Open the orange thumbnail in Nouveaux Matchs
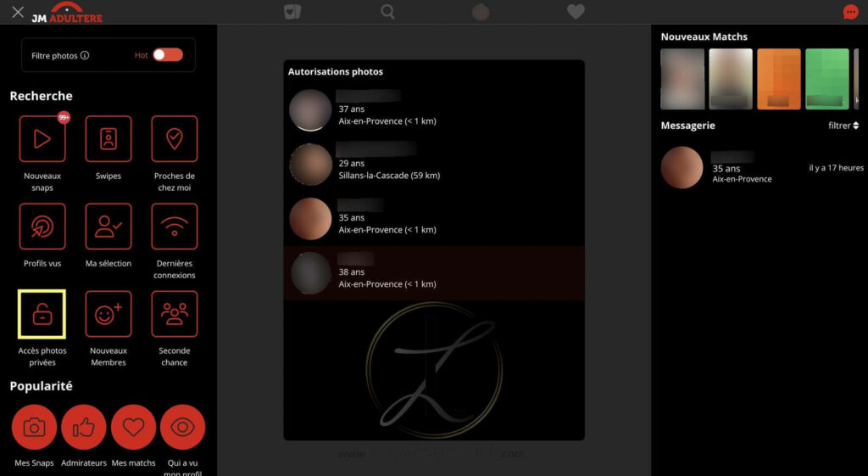This screenshot has height=476, width=868. pyautogui.click(x=779, y=79)
